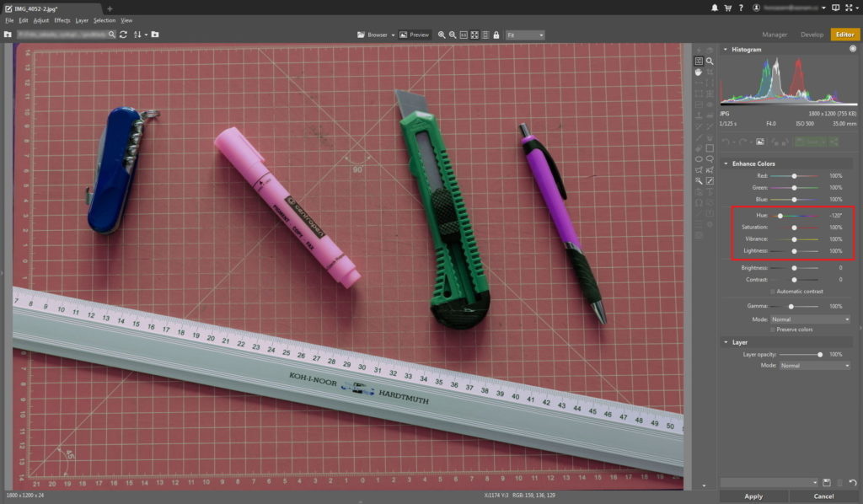Click the zoom out icon in the top toolbar
The width and height of the screenshot is (863, 504).
(x=453, y=35)
